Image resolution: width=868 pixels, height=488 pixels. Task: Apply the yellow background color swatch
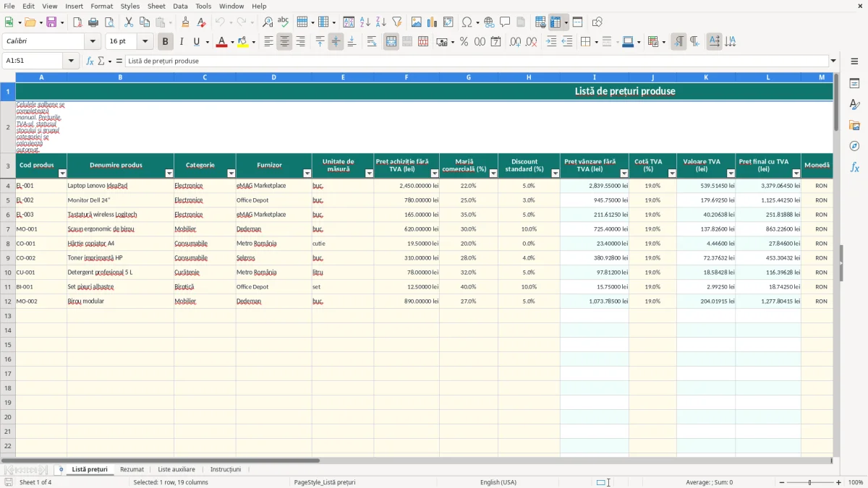(x=243, y=42)
